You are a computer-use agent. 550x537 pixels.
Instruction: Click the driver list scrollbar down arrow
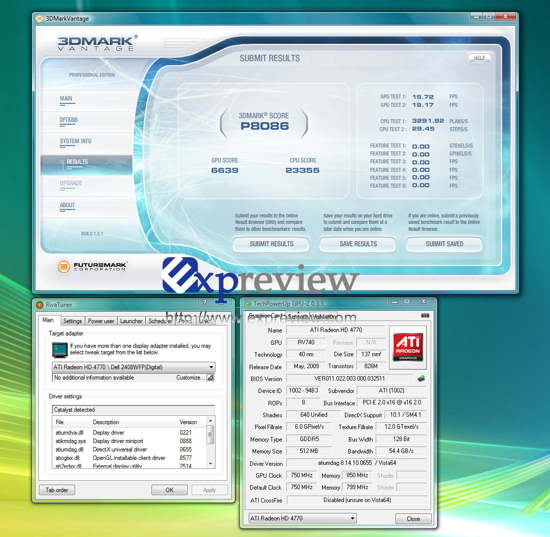pos(210,464)
